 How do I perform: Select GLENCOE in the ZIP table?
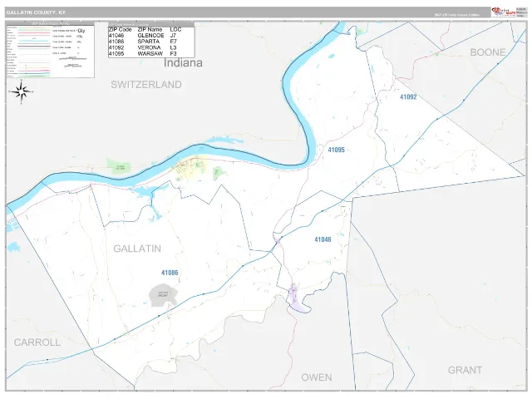pyautogui.click(x=150, y=36)
